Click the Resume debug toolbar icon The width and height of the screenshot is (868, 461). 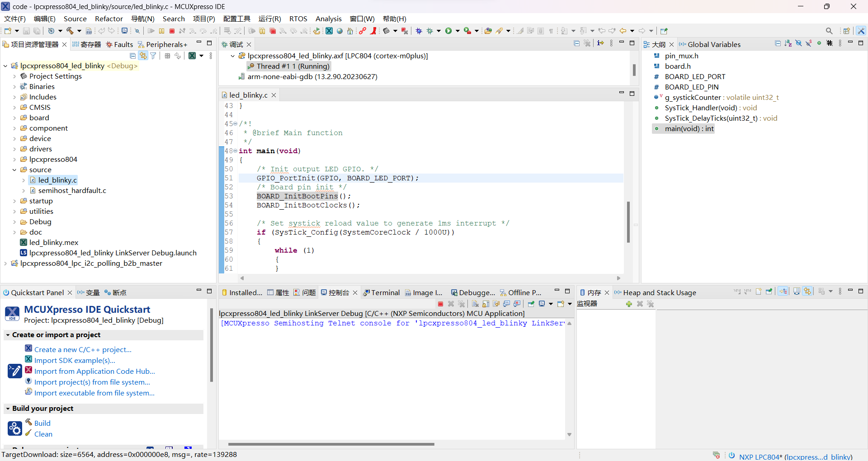(x=151, y=31)
